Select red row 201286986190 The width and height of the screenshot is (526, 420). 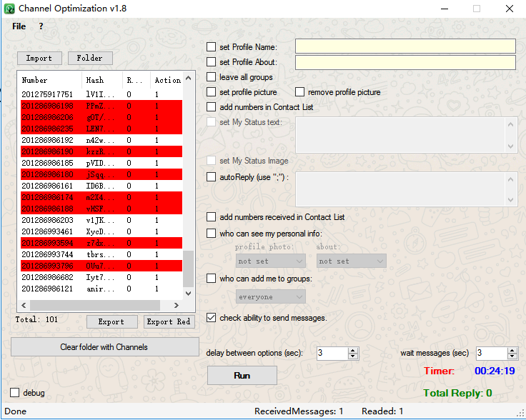tap(101, 151)
